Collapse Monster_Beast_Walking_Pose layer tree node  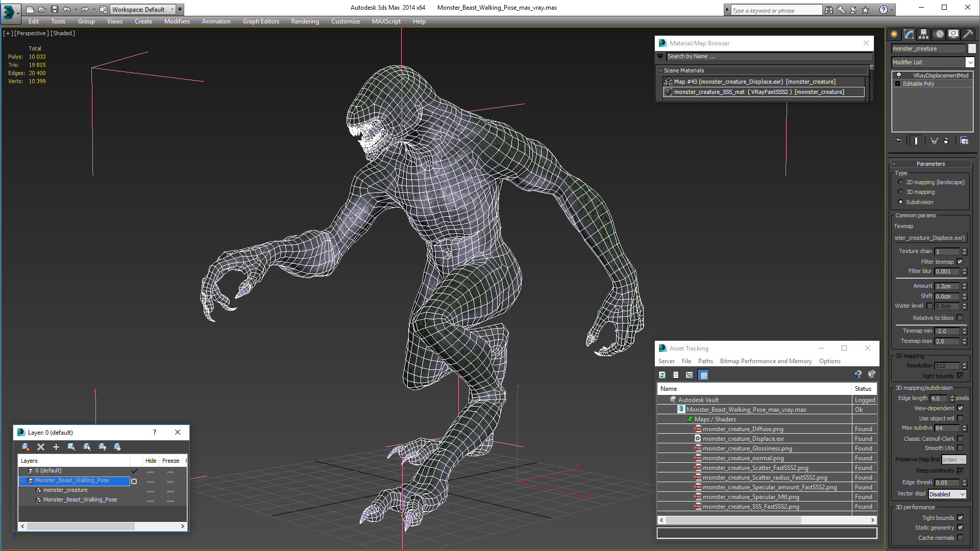pyautogui.click(x=22, y=481)
